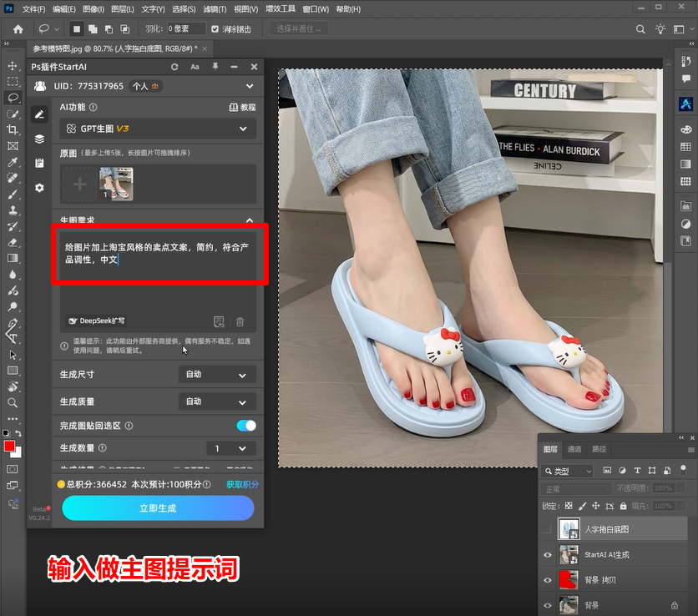Switch to the 通道 tab
This screenshot has width=698, height=616.
pyautogui.click(x=574, y=449)
